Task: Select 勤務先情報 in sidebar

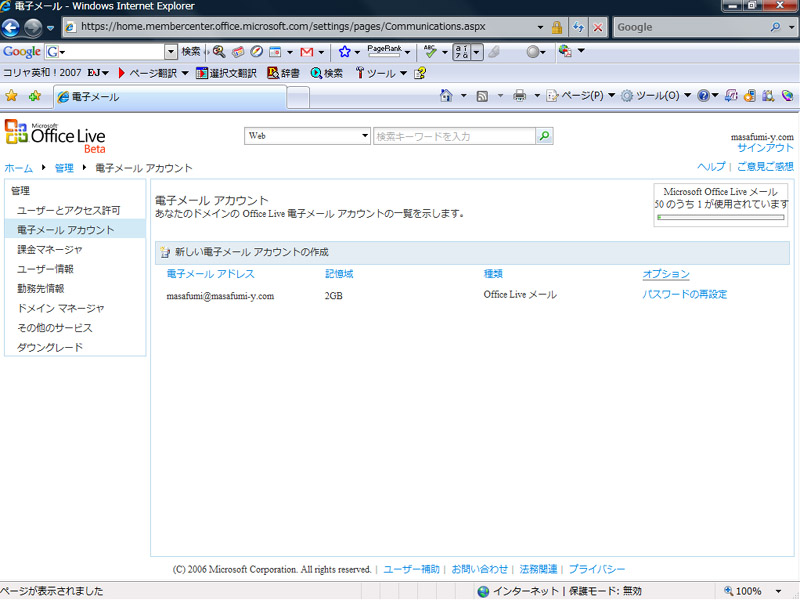Action: [41, 288]
